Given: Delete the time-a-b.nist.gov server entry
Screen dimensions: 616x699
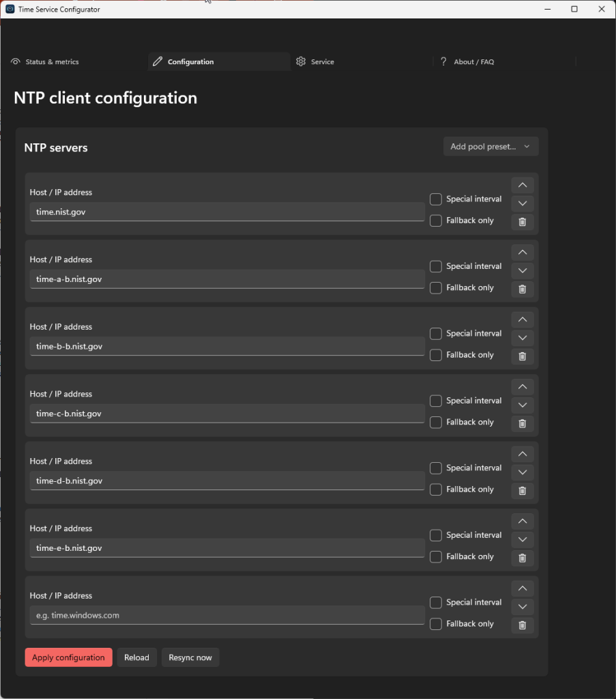Looking at the screenshot, I should (523, 289).
